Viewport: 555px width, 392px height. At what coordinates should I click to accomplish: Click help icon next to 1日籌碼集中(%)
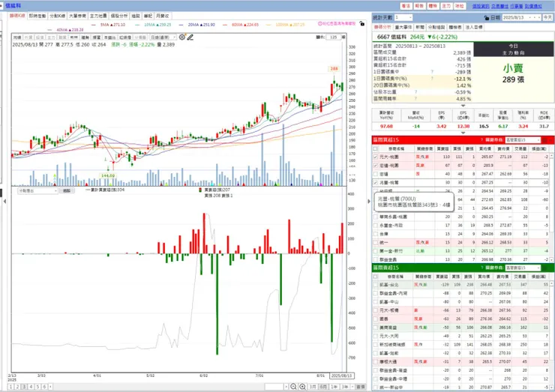click(432, 79)
